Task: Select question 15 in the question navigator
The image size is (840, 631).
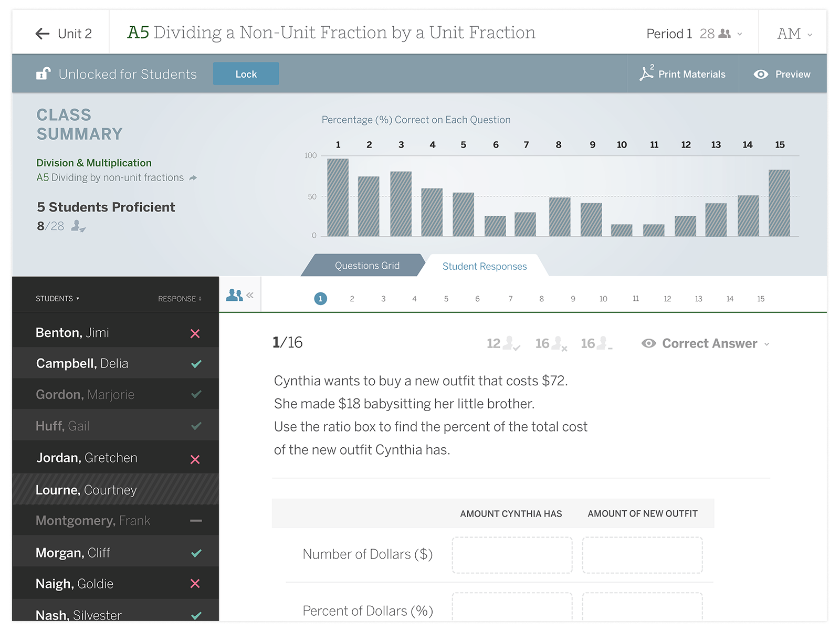Action: (761, 299)
